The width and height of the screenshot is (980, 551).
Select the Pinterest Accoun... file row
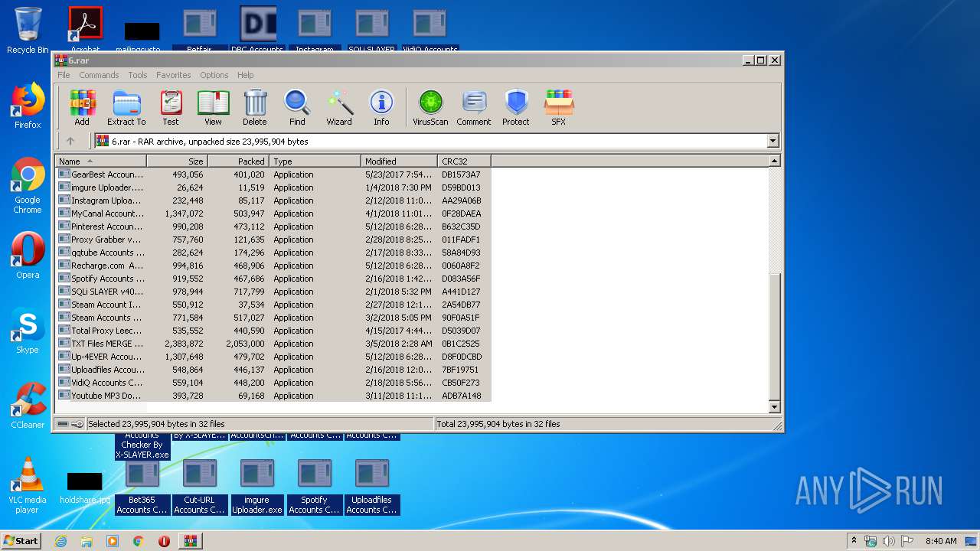(x=273, y=227)
